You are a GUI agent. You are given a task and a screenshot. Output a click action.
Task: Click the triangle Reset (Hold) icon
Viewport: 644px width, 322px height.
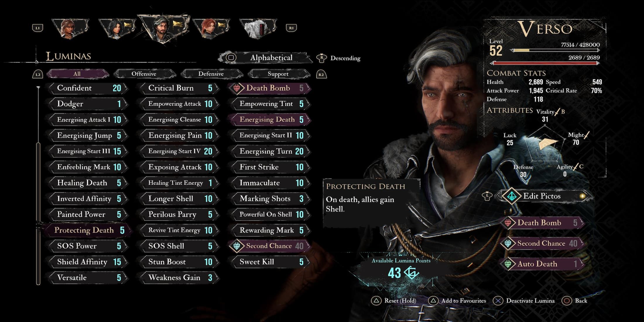pyautogui.click(x=376, y=301)
